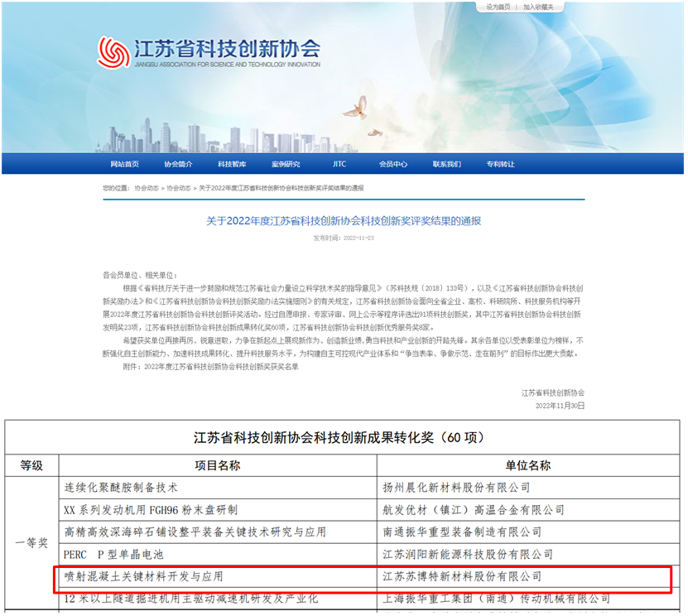
Task: Click the 扬州晨化新材料股份有限公司 cell
Action: [x=528, y=488]
